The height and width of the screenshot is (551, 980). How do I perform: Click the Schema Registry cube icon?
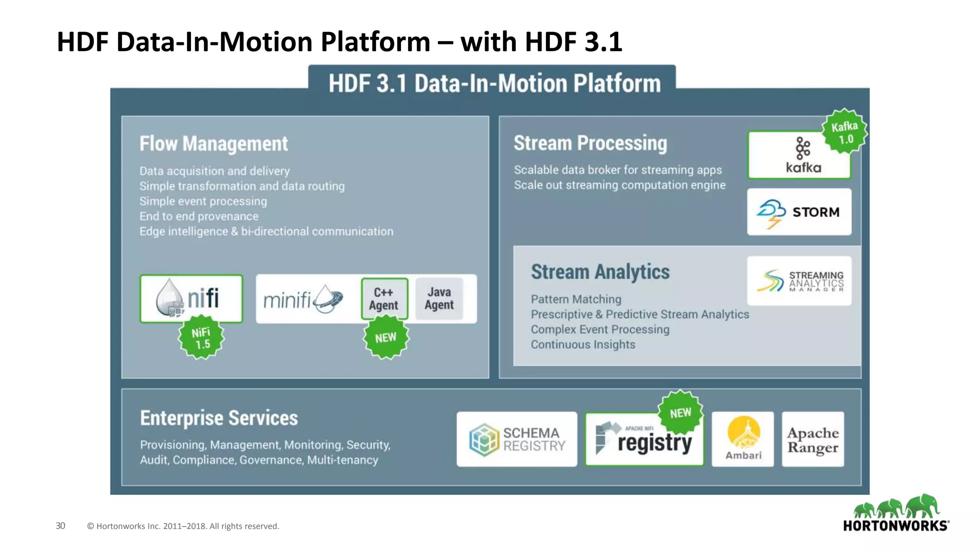pyautogui.click(x=483, y=440)
